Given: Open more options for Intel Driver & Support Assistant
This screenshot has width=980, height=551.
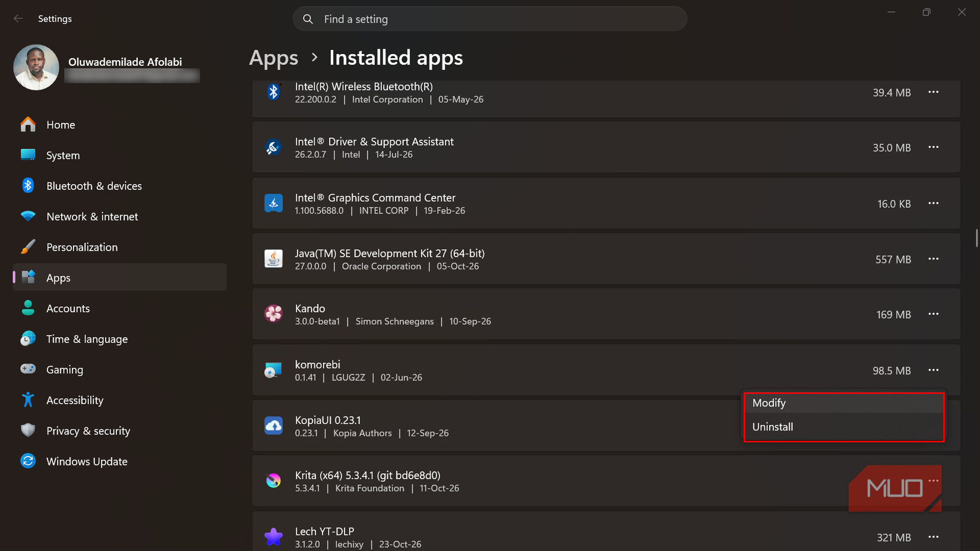Looking at the screenshot, I should 934,147.
